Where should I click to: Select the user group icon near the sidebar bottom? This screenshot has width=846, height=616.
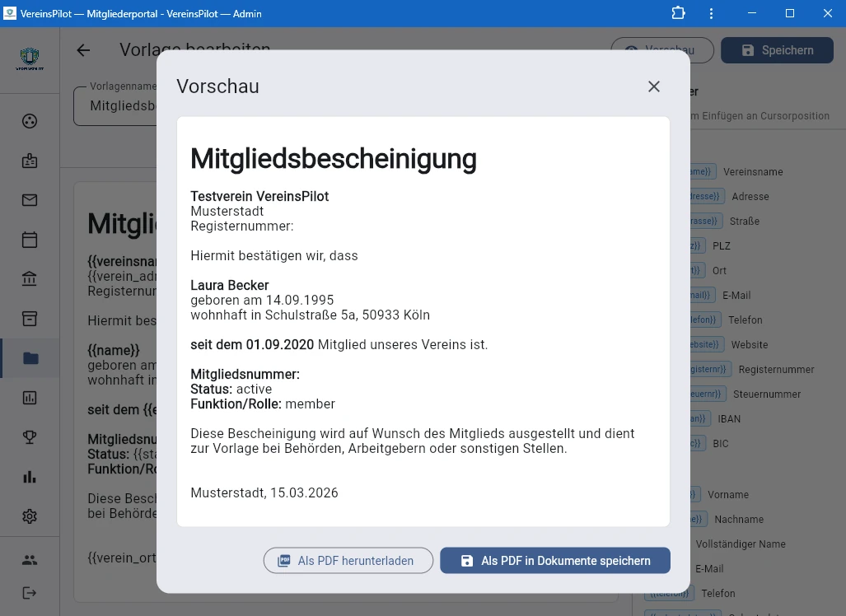tap(30, 559)
